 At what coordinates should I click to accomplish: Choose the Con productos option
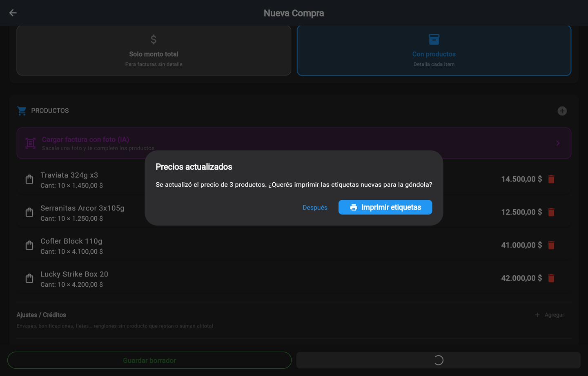tap(434, 51)
